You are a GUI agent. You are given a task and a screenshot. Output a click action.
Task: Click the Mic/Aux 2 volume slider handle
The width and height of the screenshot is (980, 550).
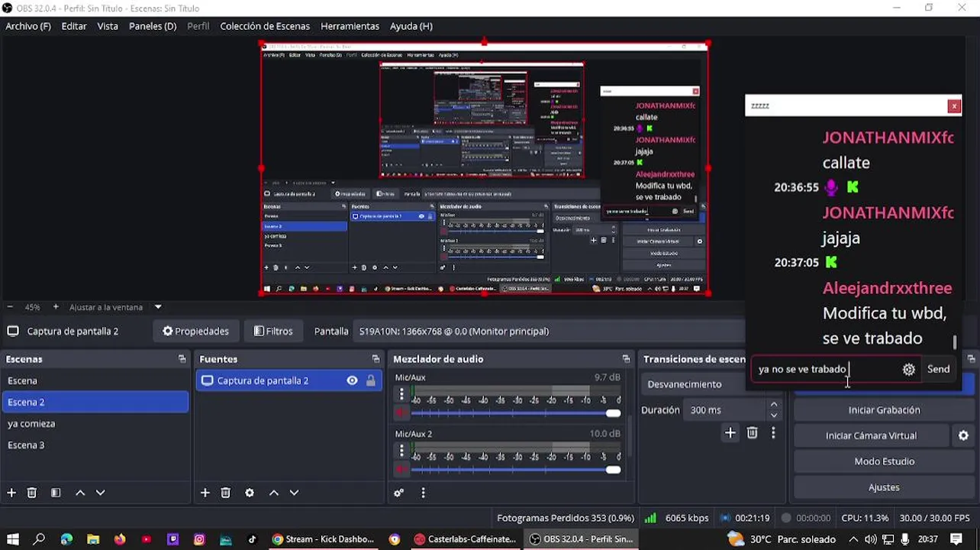[x=613, y=470]
